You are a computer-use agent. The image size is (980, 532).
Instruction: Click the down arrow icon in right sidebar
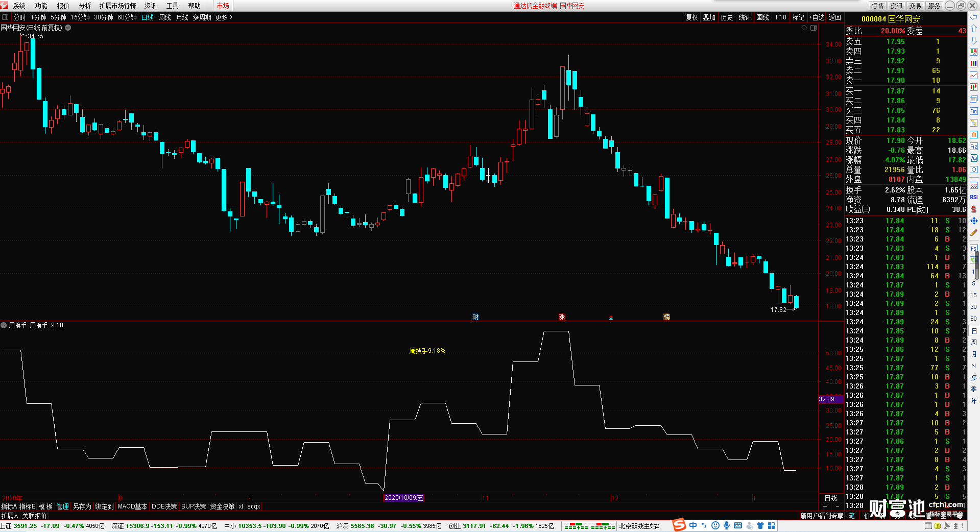coord(973,40)
